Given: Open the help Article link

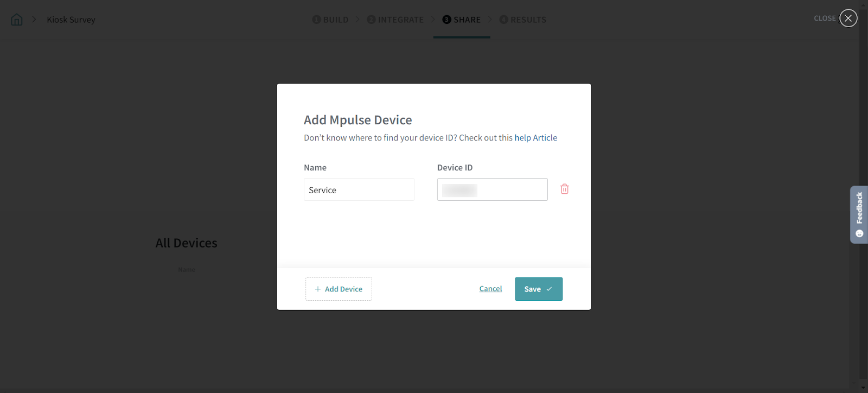Looking at the screenshot, I should pos(535,138).
